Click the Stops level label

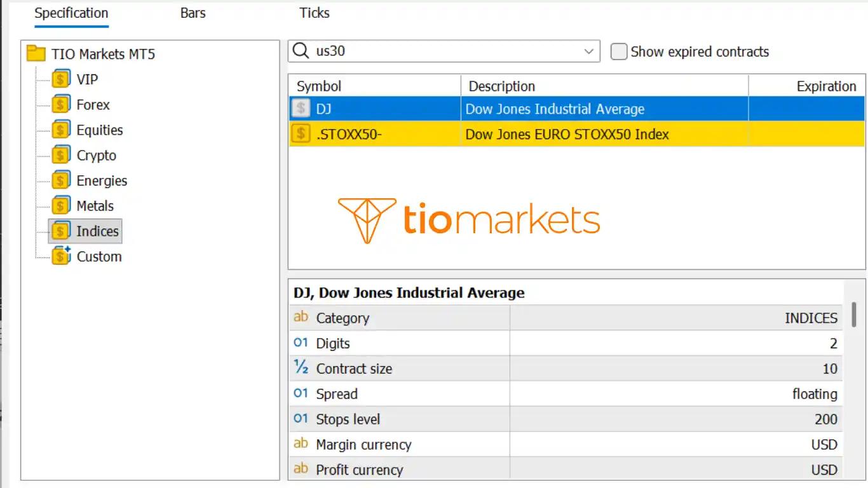pyautogui.click(x=348, y=419)
